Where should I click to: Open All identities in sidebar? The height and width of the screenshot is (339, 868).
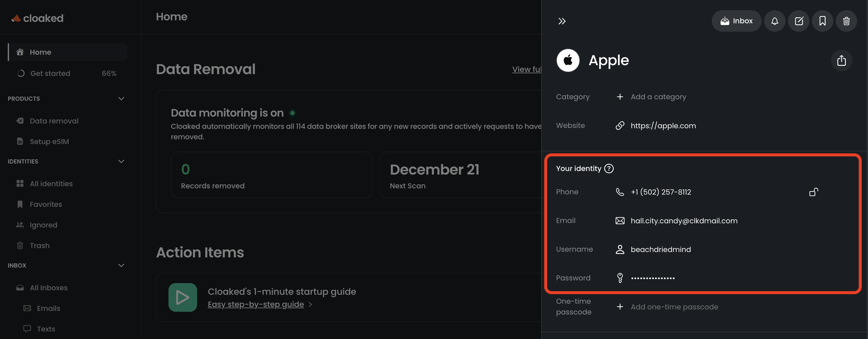coord(51,184)
